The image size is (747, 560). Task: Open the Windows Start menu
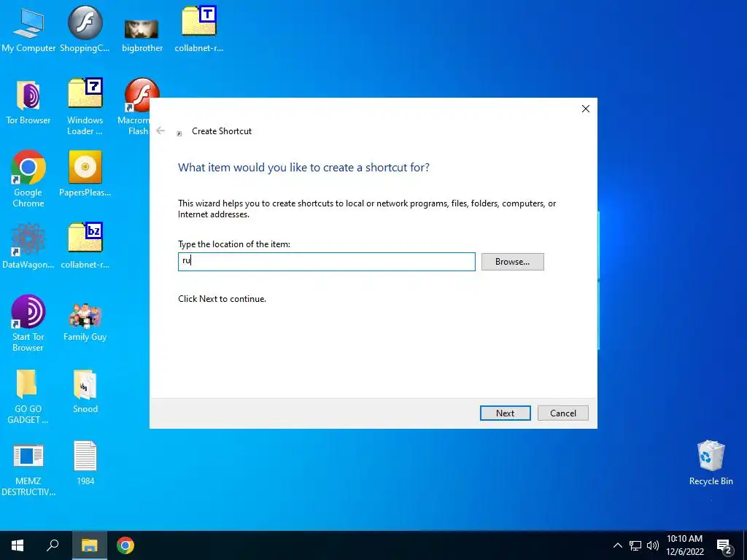click(18, 545)
